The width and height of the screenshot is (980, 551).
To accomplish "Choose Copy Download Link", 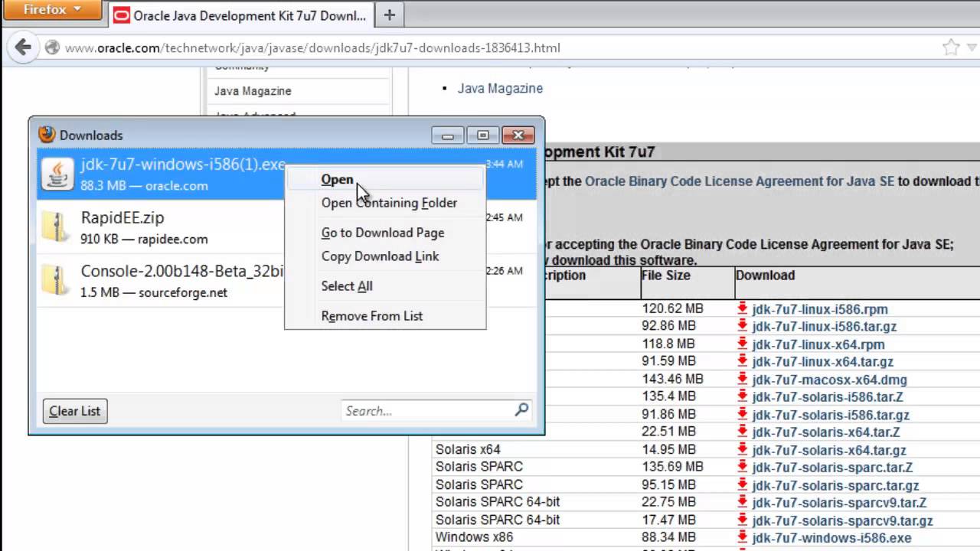I will click(x=385, y=256).
